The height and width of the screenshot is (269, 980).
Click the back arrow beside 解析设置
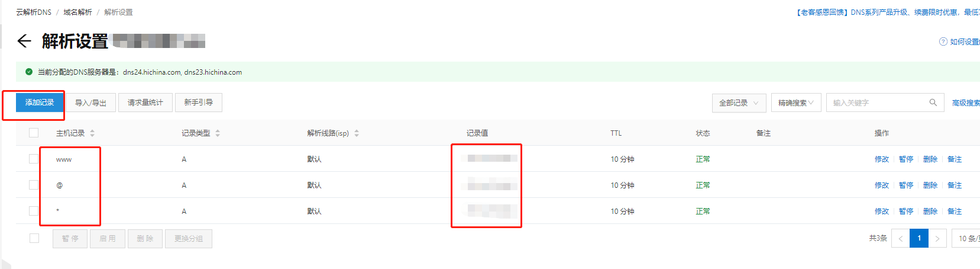tap(24, 41)
